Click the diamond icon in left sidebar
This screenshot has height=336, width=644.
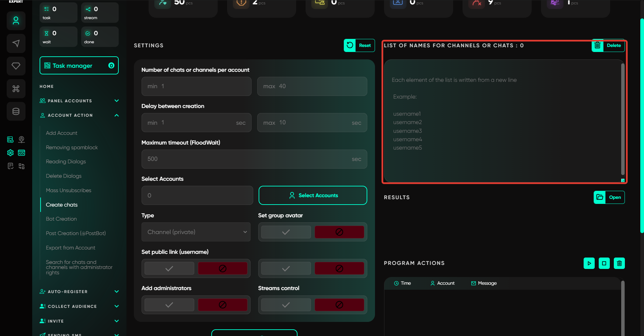click(x=16, y=66)
